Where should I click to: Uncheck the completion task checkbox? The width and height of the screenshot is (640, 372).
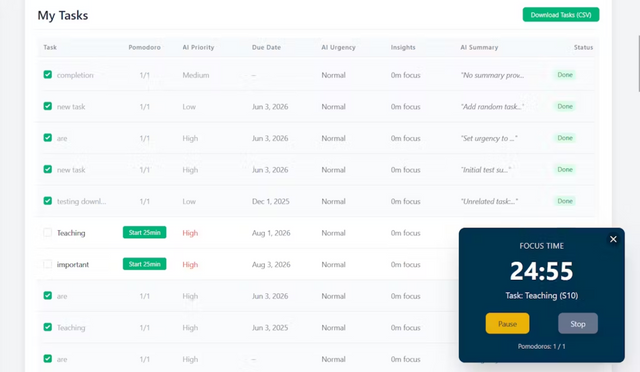click(x=48, y=74)
